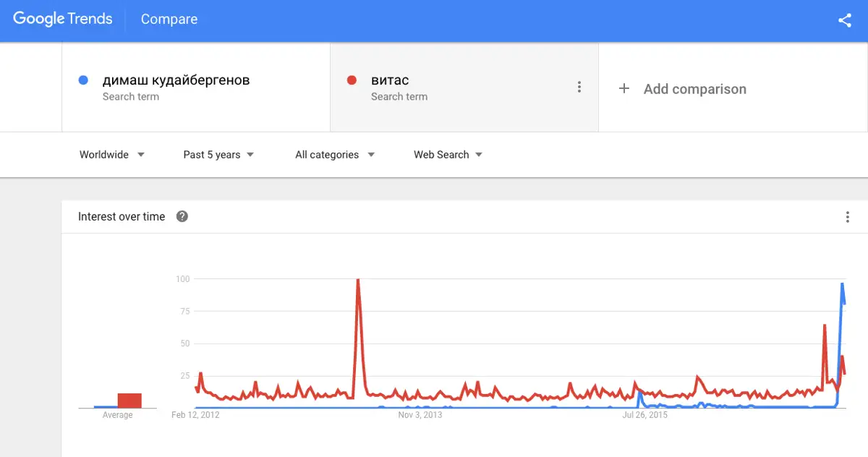Open Interest over time chart options menu
This screenshot has width=868, height=457.
pos(848,217)
